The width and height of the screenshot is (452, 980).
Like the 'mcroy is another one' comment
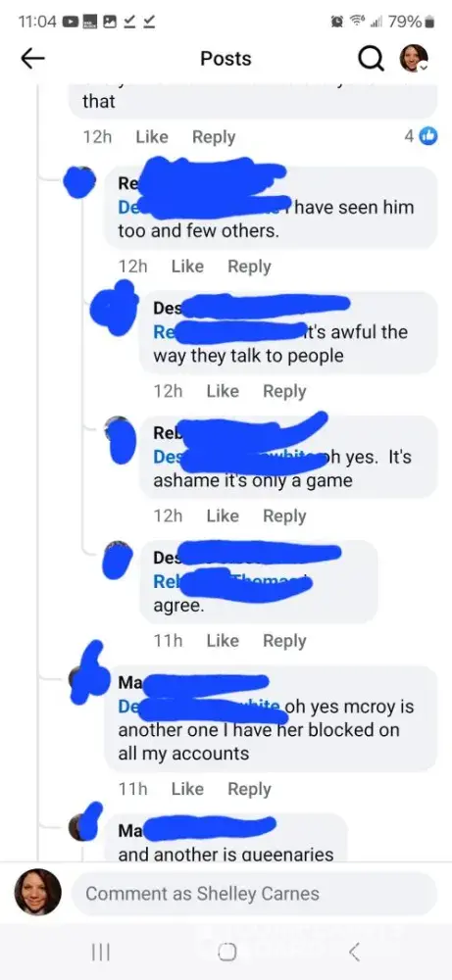coord(187,789)
